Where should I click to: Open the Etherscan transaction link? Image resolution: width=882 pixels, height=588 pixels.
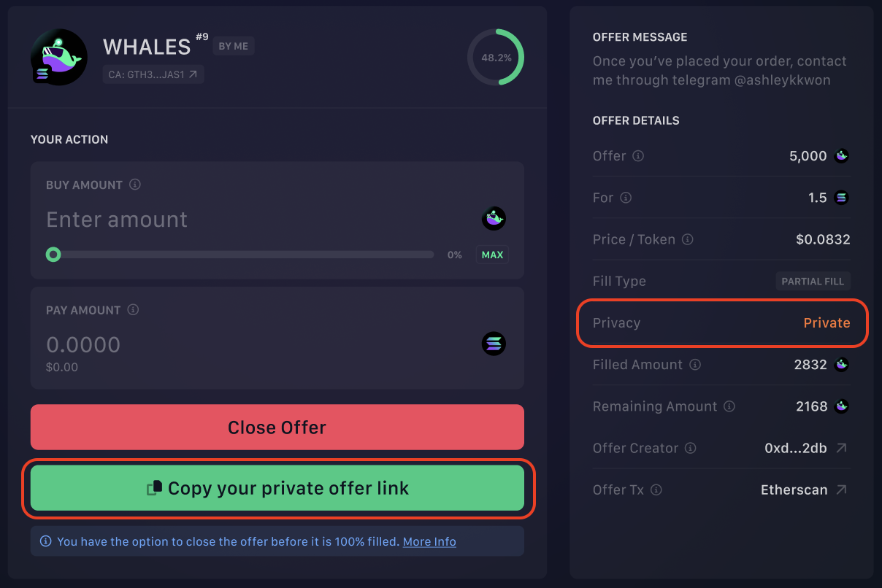(x=794, y=490)
